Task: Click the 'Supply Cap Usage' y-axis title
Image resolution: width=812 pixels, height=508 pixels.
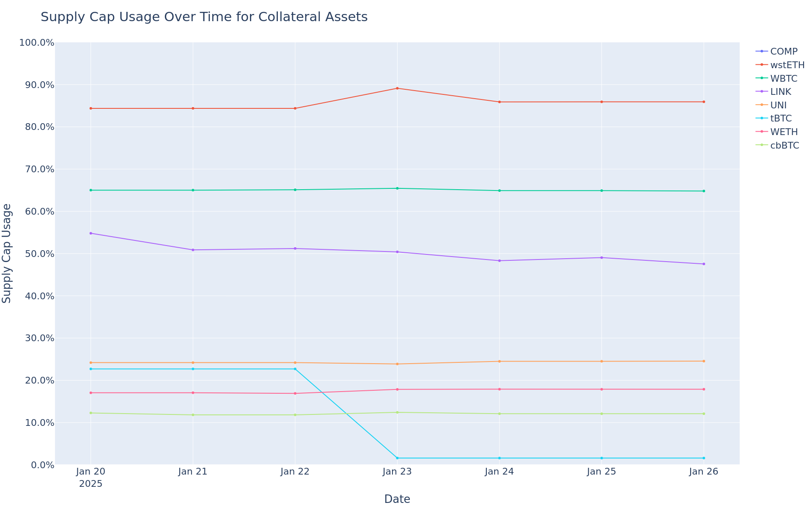Action: tap(7, 253)
